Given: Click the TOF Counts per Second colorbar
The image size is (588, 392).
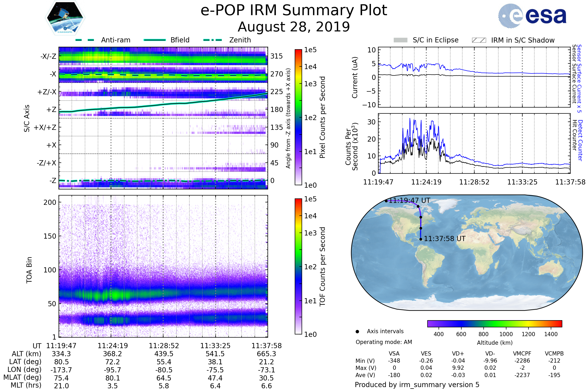Looking at the screenshot, I should [x=298, y=267].
